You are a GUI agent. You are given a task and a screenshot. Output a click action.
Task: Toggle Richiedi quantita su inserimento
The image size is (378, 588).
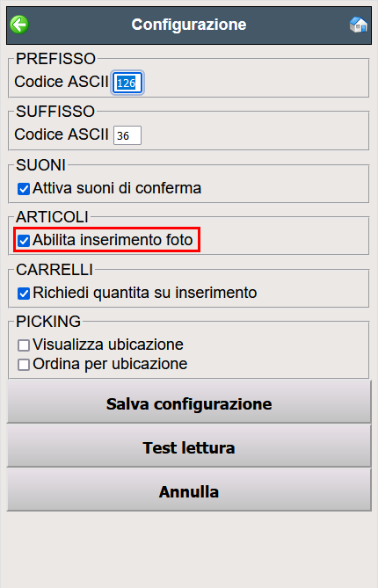(24, 294)
